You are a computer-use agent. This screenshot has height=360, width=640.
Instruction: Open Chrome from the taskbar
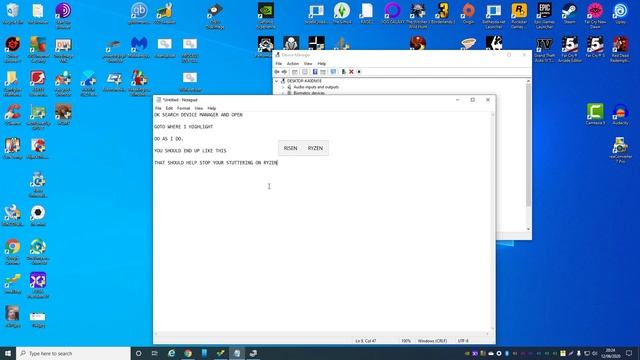tap(188, 353)
